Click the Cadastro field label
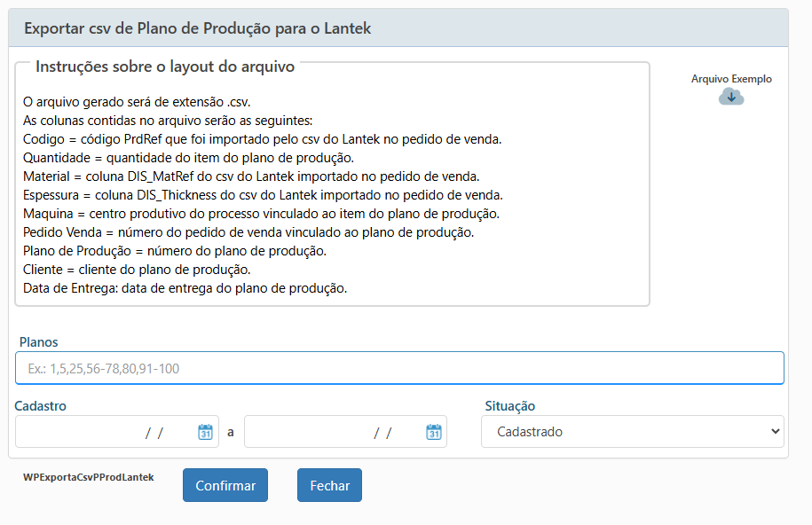Image resolution: width=812 pixels, height=525 pixels. tap(41, 406)
